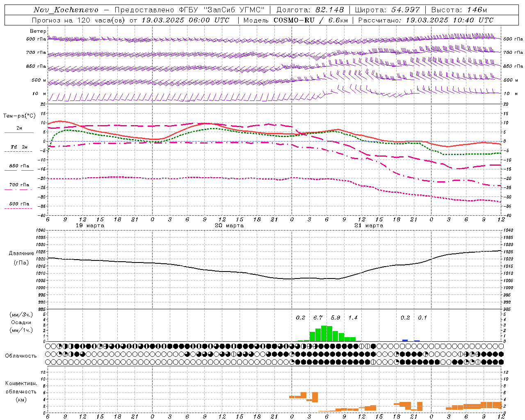
Task: Click the '(мм/1ч.)' unit label
Action: coord(21,330)
